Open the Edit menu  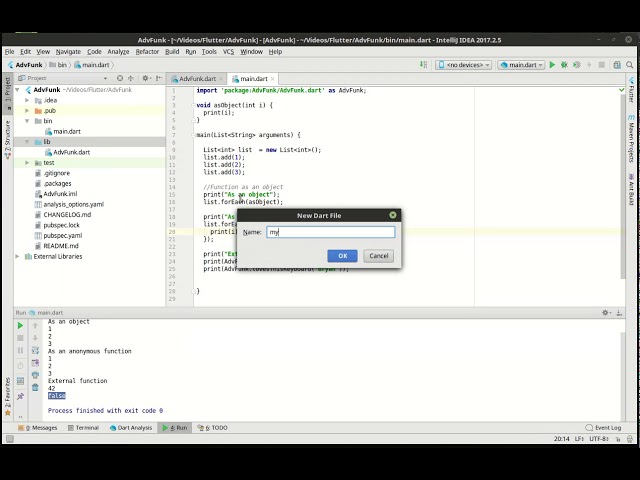tap(25, 52)
